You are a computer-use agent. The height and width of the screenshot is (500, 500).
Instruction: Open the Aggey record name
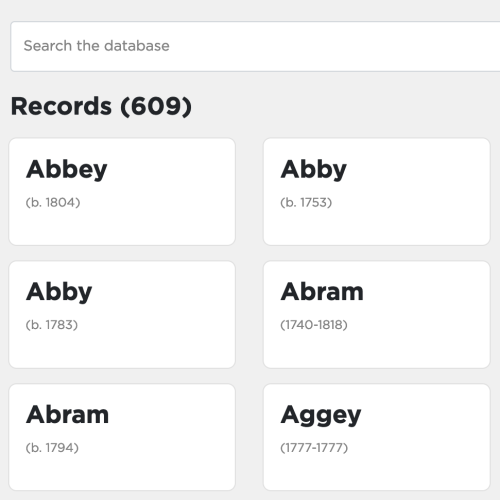tap(321, 415)
